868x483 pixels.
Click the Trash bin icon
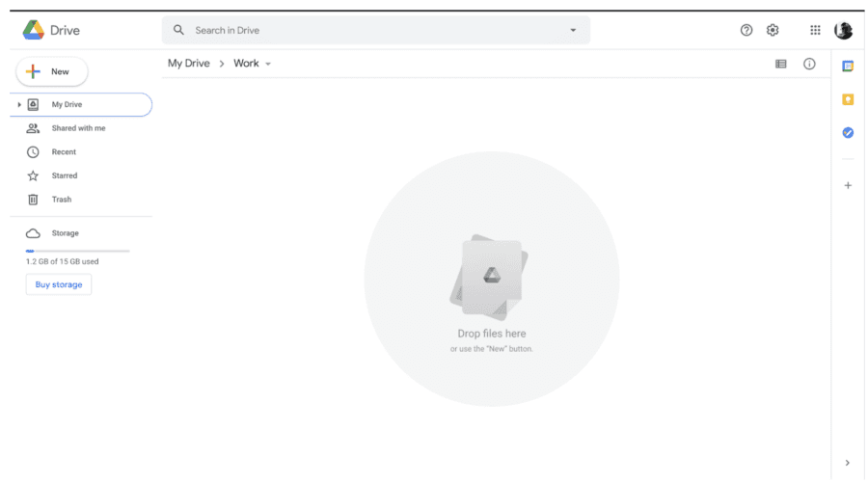tap(33, 200)
